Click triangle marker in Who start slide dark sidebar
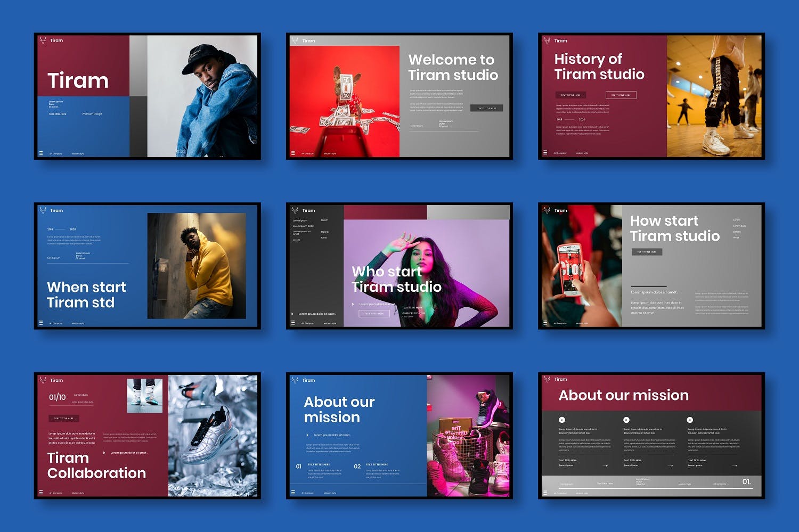 tap(292, 314)
